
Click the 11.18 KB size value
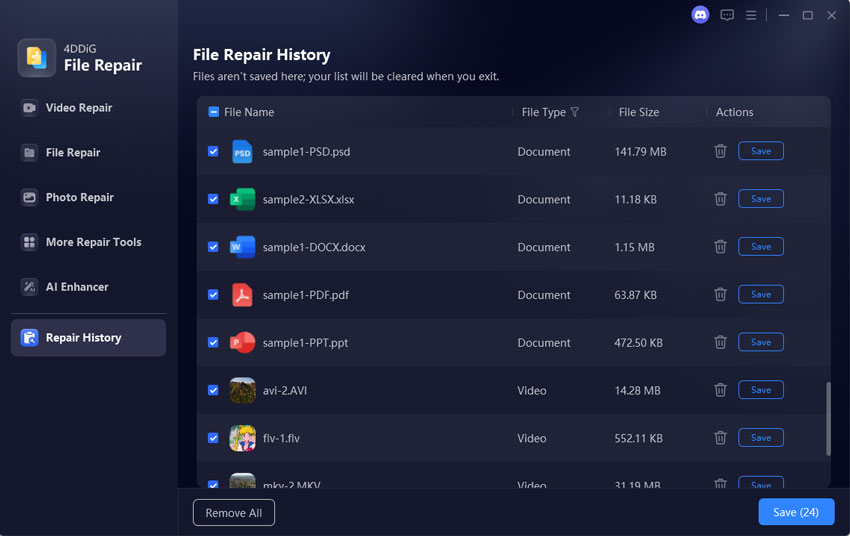tap(635, 199)
